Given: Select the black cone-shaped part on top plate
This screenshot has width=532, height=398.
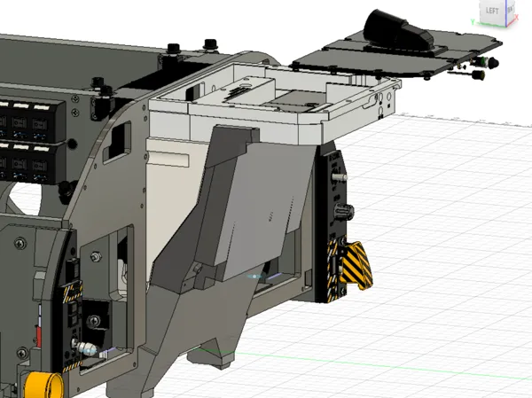Looking at the screenshot, I should [x=397, y=30].
